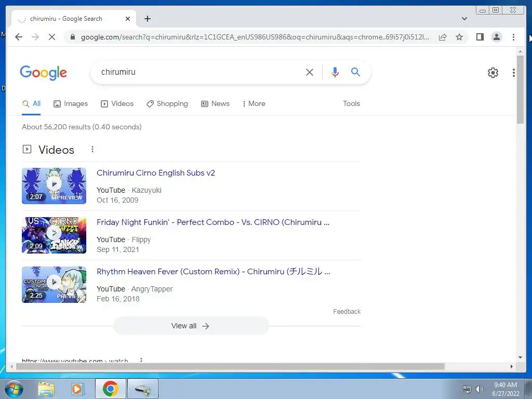Click into the chirumiru search field
532x399 pixels.
pos(200,72)
